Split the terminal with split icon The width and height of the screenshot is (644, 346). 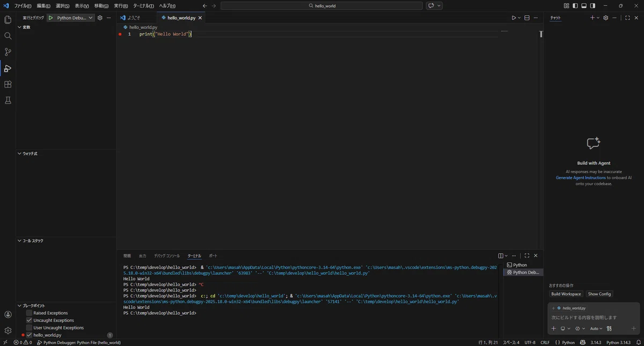pyautogui.click(x=501, y=256)
